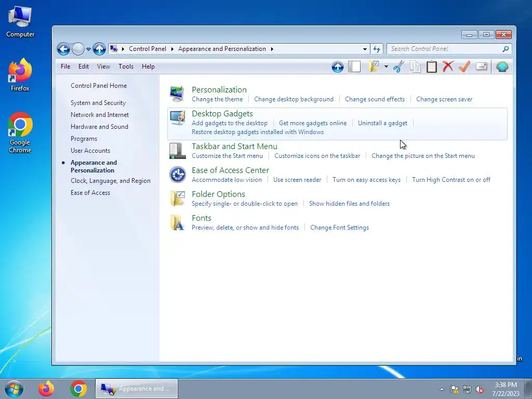Expand the arrow after Control Panel breadcrumb

point(172,49)
